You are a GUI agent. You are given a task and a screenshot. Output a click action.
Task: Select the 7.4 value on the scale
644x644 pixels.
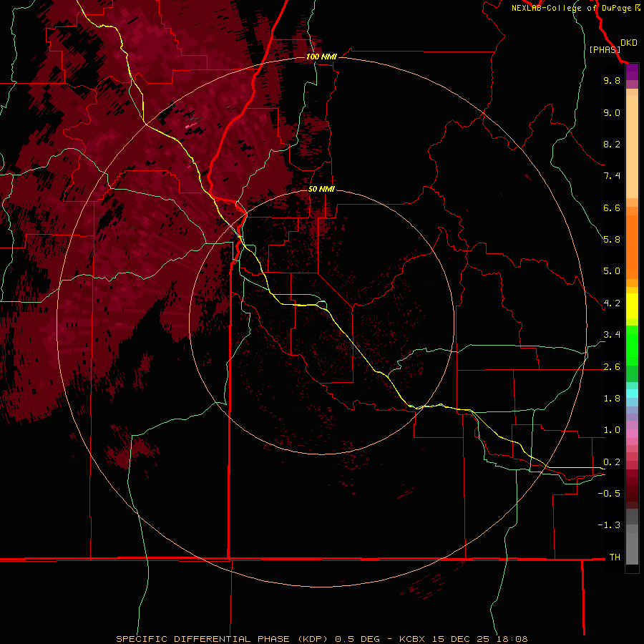pyautogui.click(x=612, y=176)
